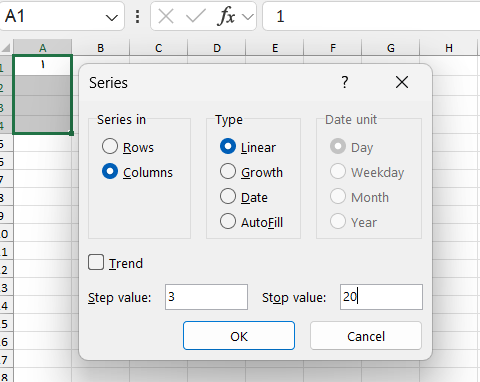Click the formula bar resize dots handle

coord(137,16)
